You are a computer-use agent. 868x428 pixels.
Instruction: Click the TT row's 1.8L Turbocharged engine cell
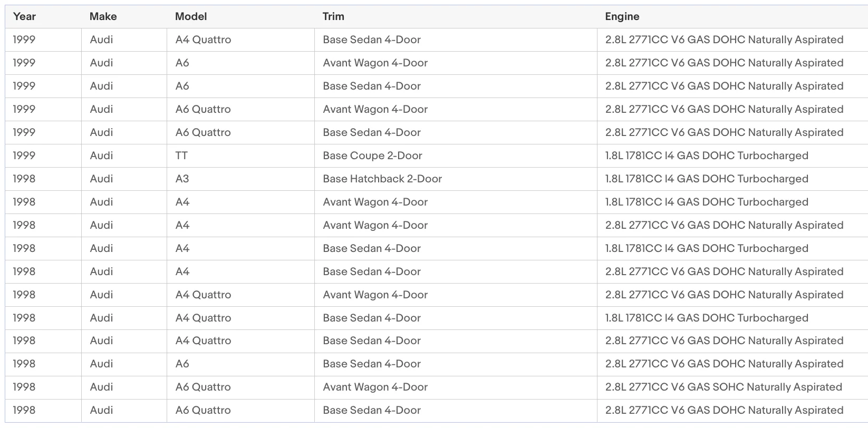pos(732,155)
